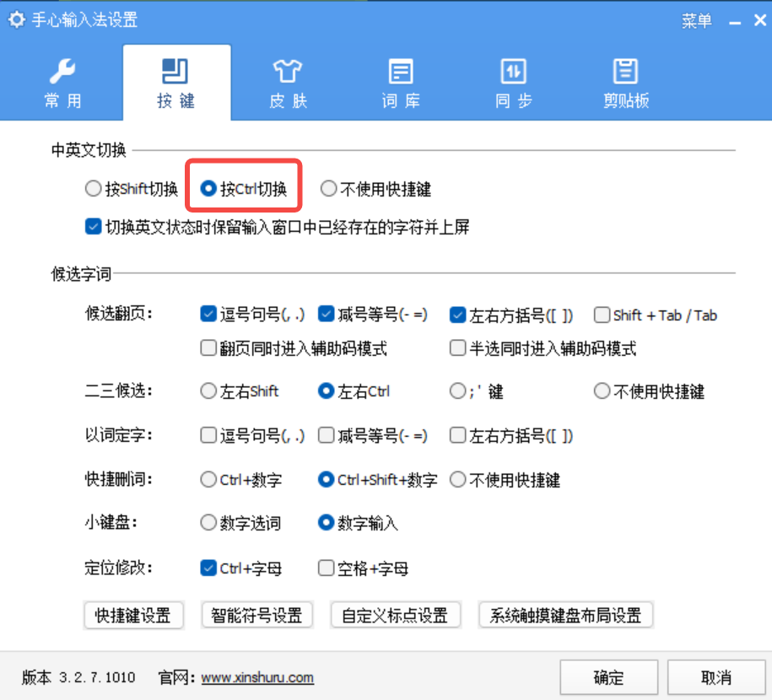The width and height of the screenshot is (772, 700).
Task: Open the 词库 document icon tab
Action: coord(401,71)
